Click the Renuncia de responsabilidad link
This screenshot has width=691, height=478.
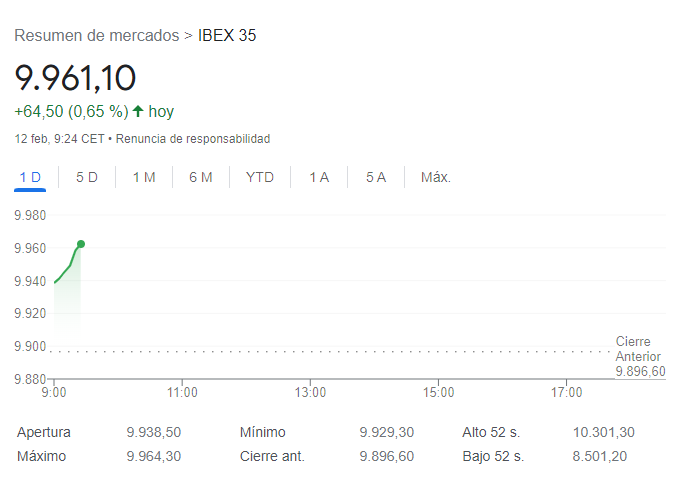[x=193, y=139]
